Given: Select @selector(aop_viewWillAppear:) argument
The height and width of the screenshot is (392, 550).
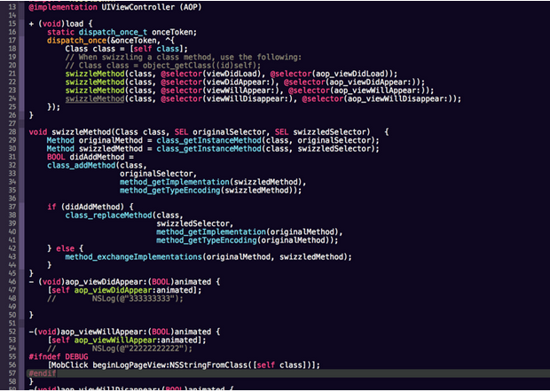Looking at the screenshot, I should point(358,90).
